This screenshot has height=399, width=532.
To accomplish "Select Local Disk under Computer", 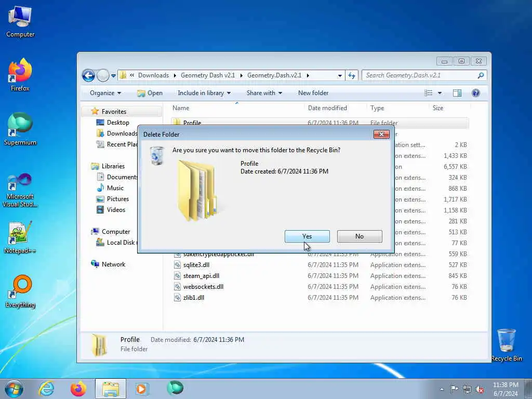I will (x=117, y=242).
